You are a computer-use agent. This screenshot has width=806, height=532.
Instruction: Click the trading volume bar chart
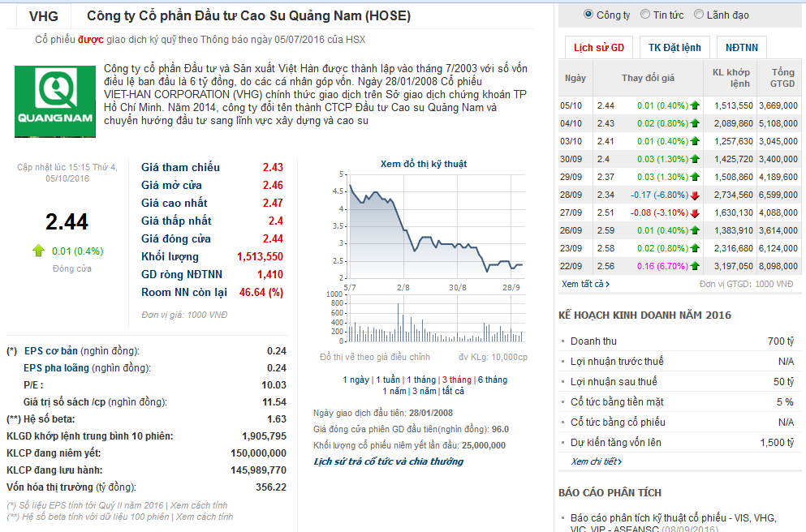coord(436,318)
